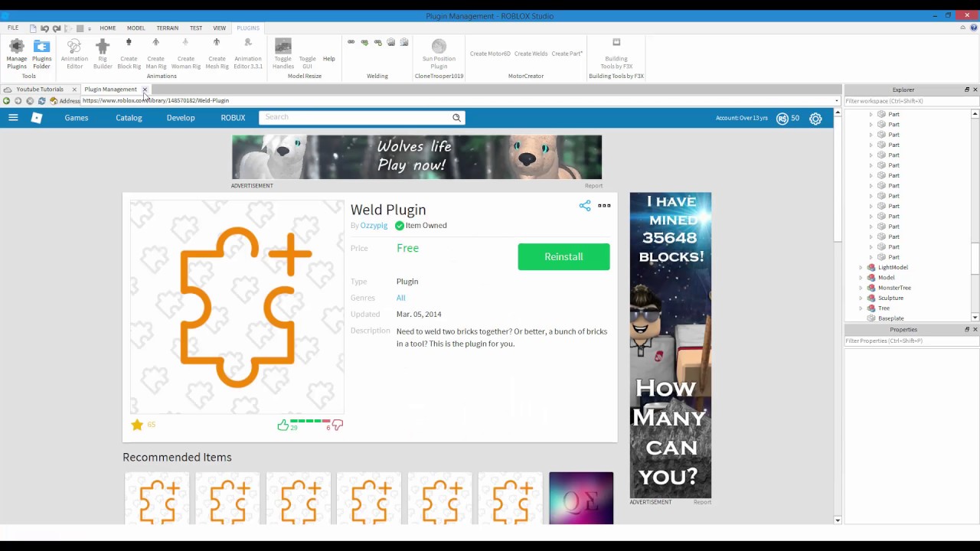Open Help in Model Resize group
Viewport: 980px width, 551px height.
[x=329, y=59]
